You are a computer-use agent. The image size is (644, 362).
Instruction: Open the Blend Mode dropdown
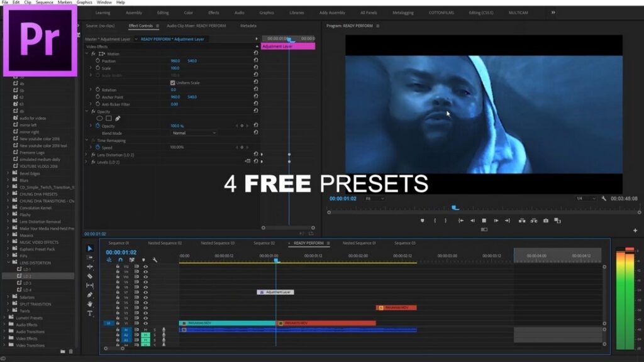[195, 133]
